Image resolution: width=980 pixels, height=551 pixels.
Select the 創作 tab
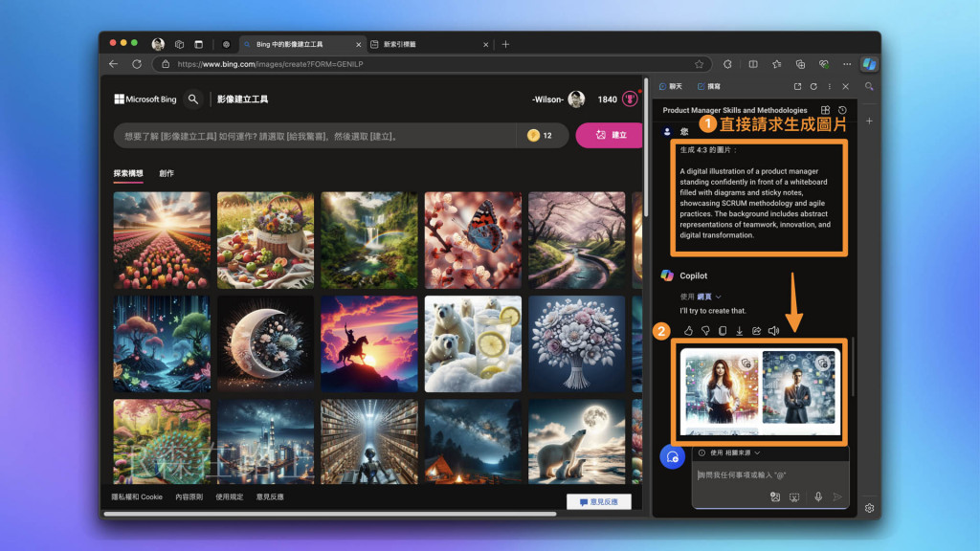167,173
